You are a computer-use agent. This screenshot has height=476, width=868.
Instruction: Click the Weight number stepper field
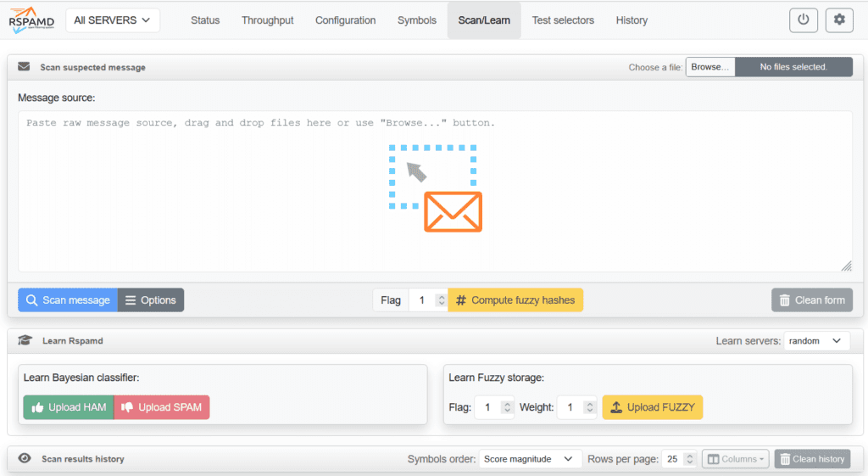coord(576,407)
